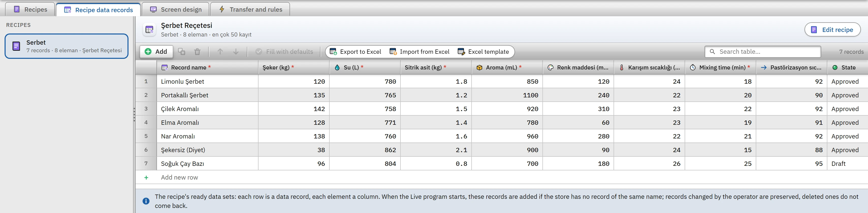The image size is (868, 213).
Task: Select row number 3 header
Action: [146, 109]
